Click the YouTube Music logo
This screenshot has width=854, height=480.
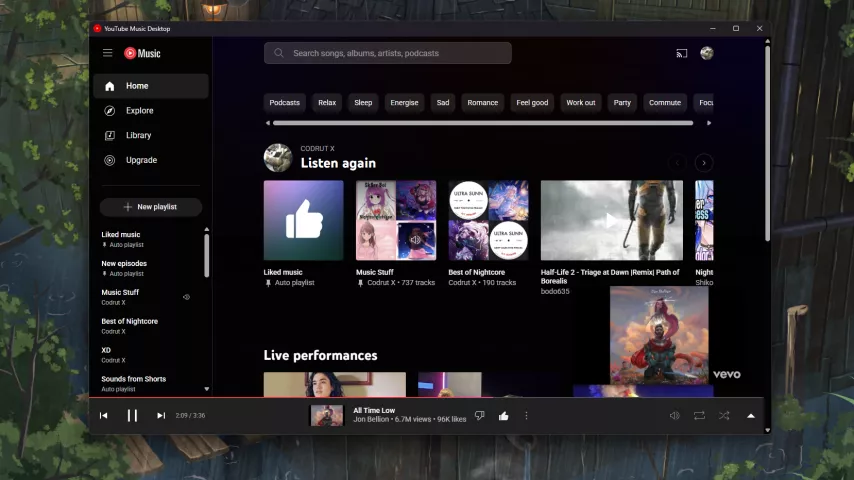pos(142,53)
